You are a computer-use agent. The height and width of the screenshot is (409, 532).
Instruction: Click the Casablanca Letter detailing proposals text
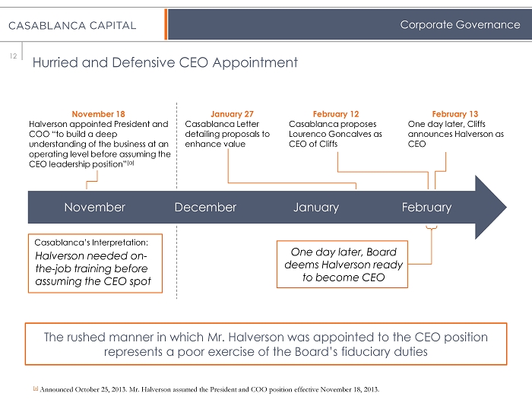tap(227, 134)
